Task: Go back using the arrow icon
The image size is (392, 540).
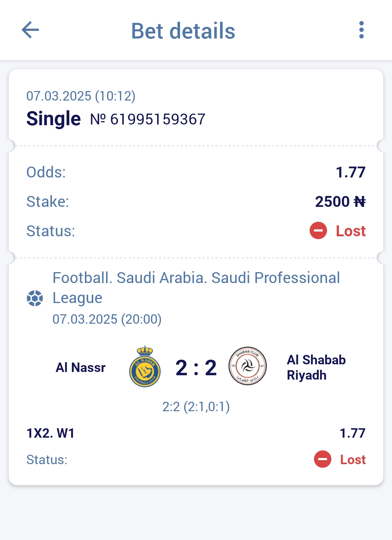Action: click(x=30, y=30)
